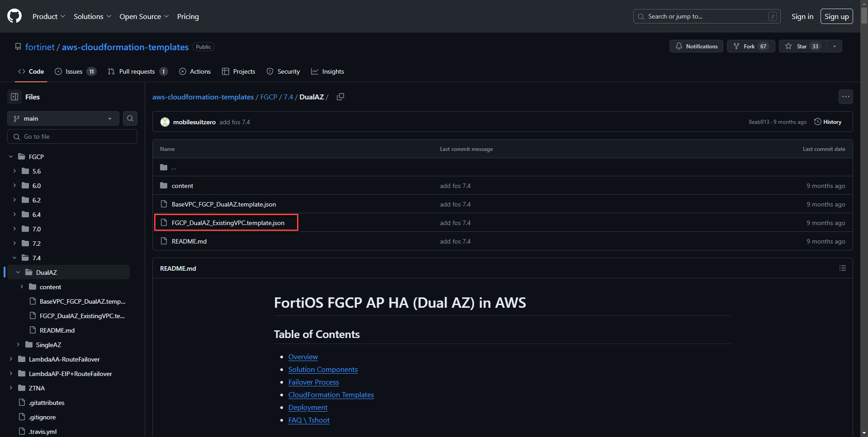Open the Insights tab
Screen dimensions: 868x437
[327, 71]
